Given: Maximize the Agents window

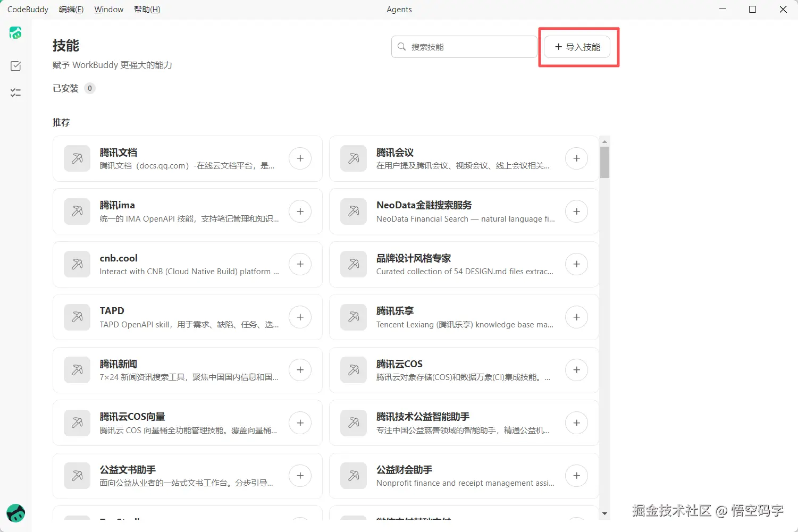Looking at the screenshot, I should (752, 10).
